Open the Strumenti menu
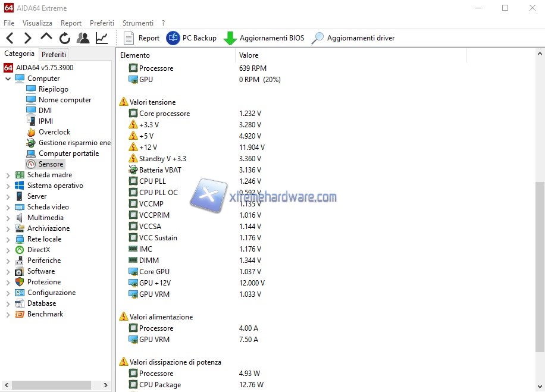This screenshot has width=545, height=392. point(137,23)
